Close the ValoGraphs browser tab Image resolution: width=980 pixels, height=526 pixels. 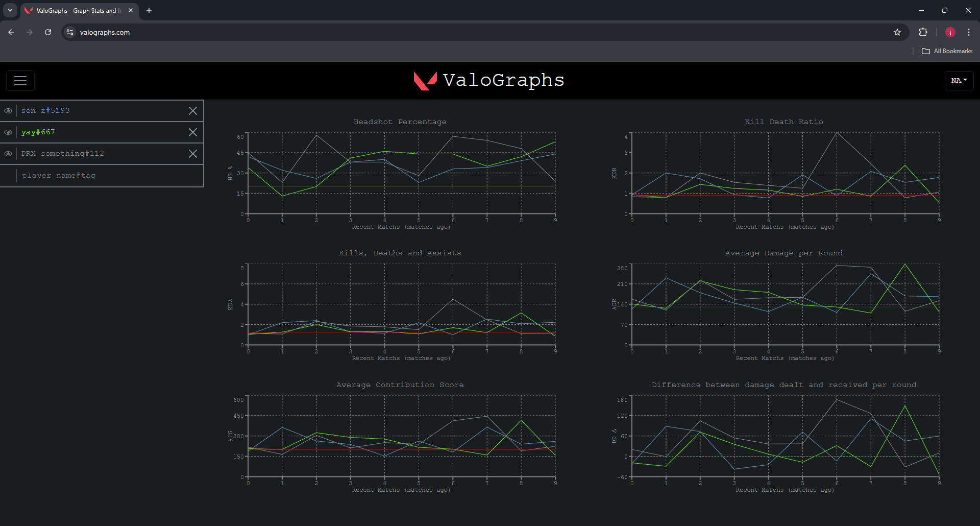coord(131,10)
